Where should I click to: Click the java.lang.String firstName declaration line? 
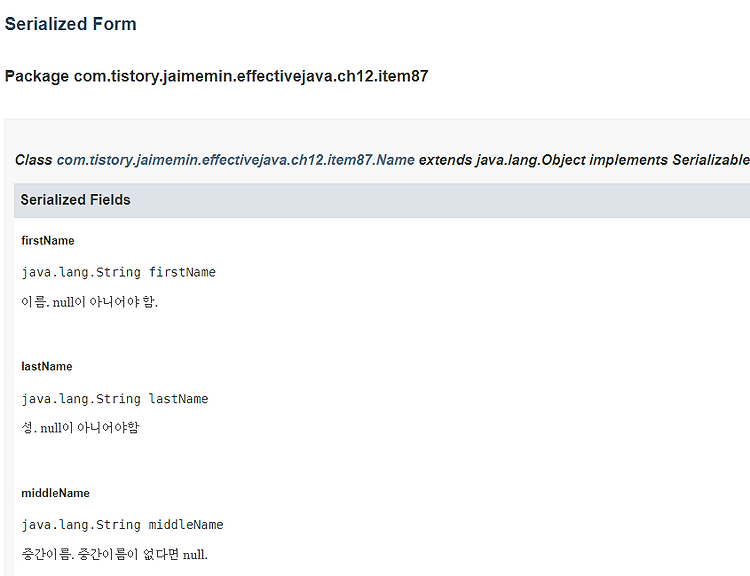click(x=118, y=272)
